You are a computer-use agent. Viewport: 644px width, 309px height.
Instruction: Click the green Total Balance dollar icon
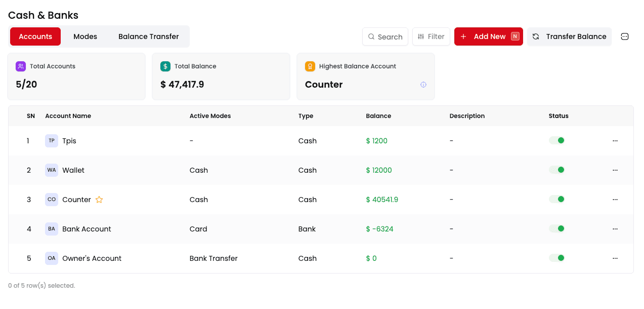(165, 66)
